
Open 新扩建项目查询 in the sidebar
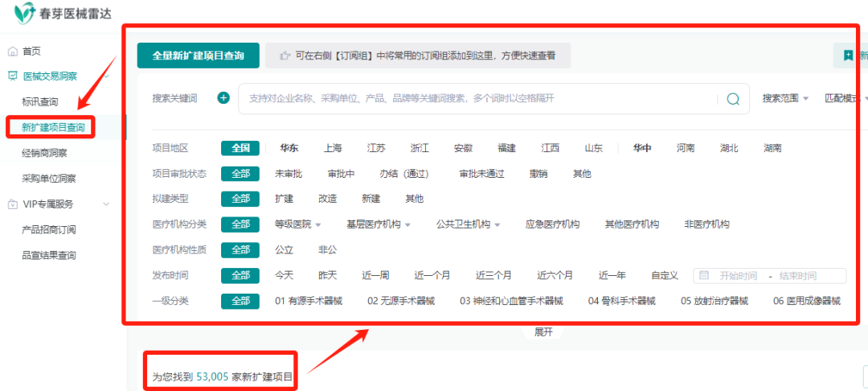tap(53, 127)
